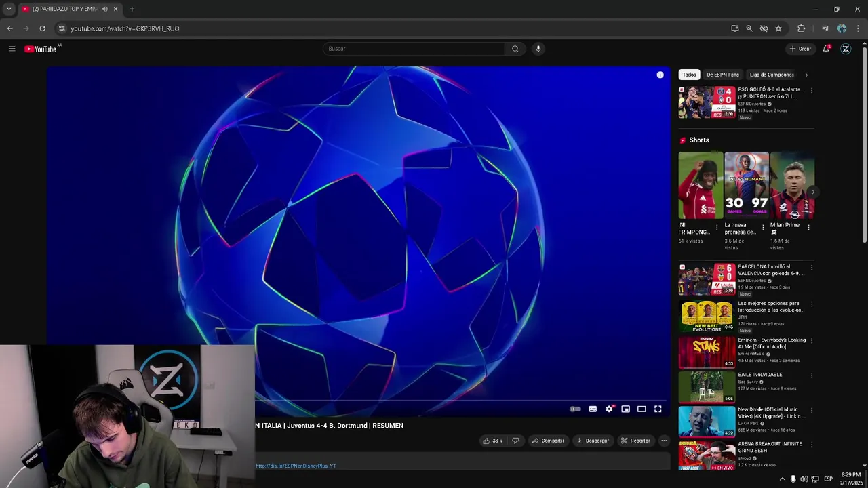The width and height of the screenshot is (868, 488).
Task: Click the Recortar clip button
Action: tap(635, 441)
